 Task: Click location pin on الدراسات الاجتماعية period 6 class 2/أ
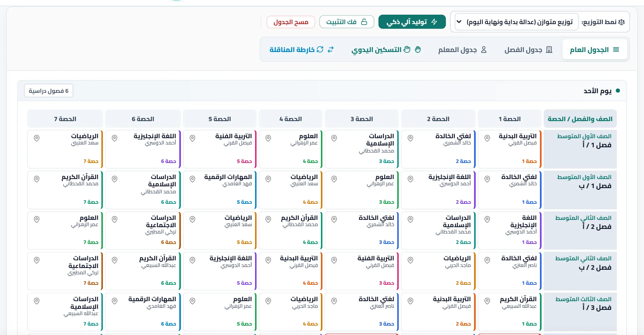114,219
